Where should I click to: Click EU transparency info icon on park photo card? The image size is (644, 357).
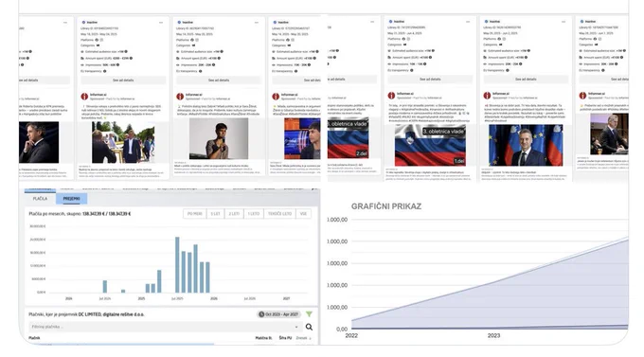pyautogui.click(x=105, y=71)
